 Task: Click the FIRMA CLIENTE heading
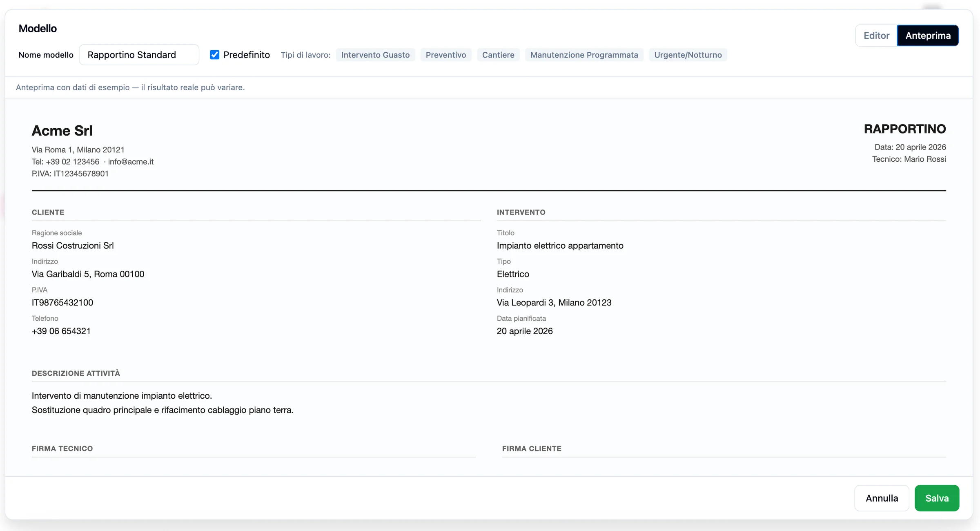tap(532, 448)
